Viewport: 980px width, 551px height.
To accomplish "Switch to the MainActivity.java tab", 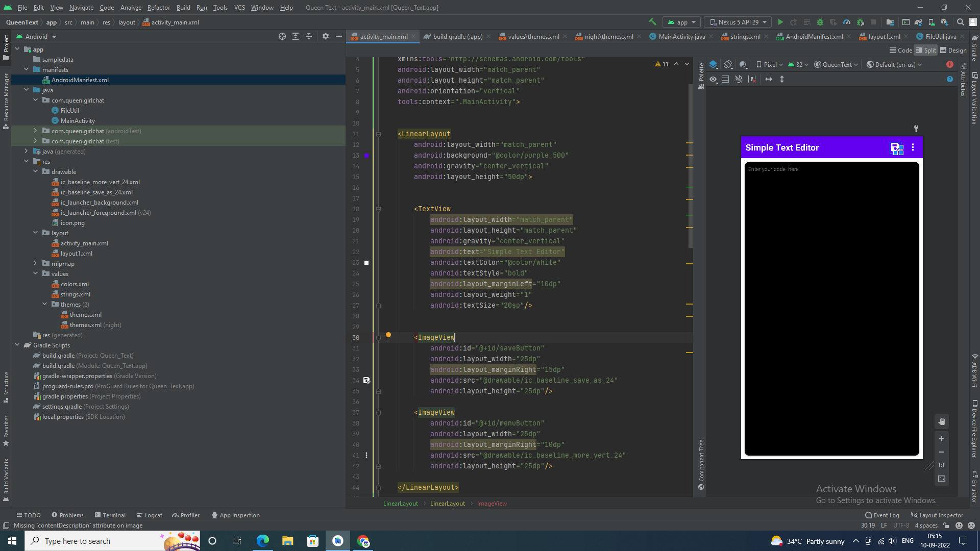I will pyautogui.click(x=681, y=37).
